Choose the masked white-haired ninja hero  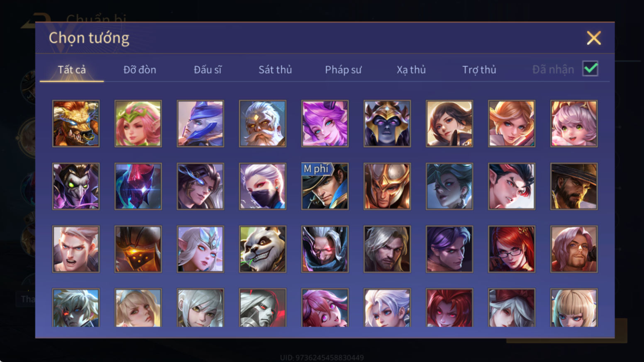pos(263,186)
